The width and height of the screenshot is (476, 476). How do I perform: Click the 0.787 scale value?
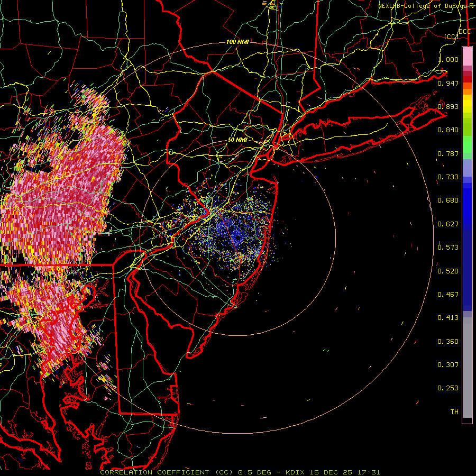[448, 153]
